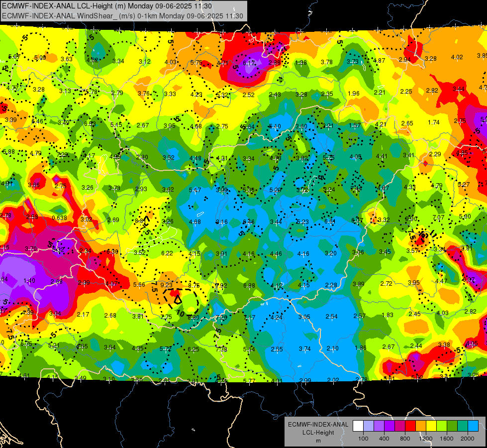Click the wind shear value 5.23
Screen dimensions: 487x448
point(302,222)
